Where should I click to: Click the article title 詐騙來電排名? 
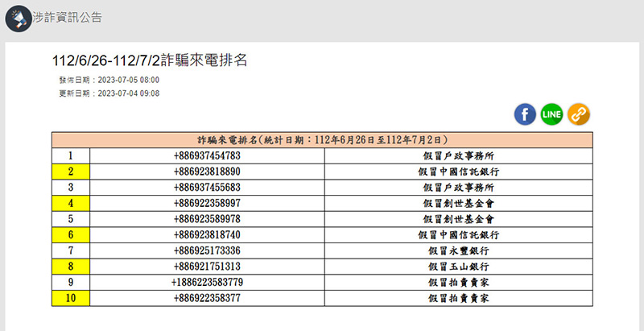click(149, 61)
